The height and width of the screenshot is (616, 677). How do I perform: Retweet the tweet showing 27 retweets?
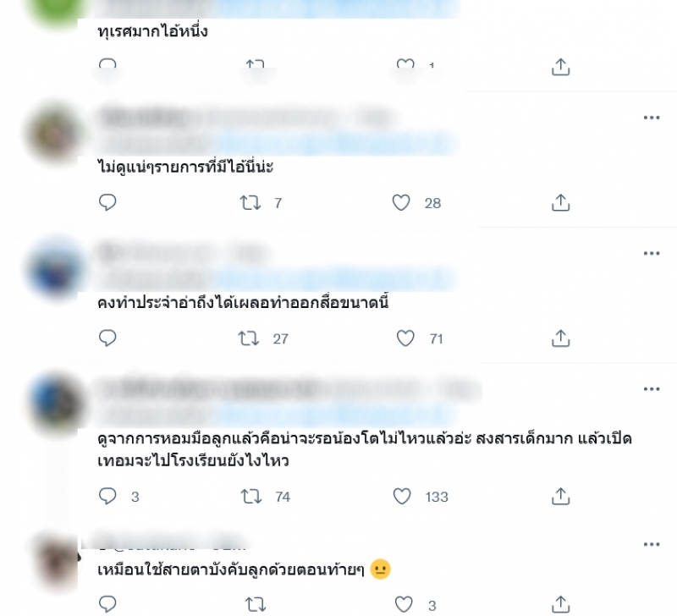249,338
